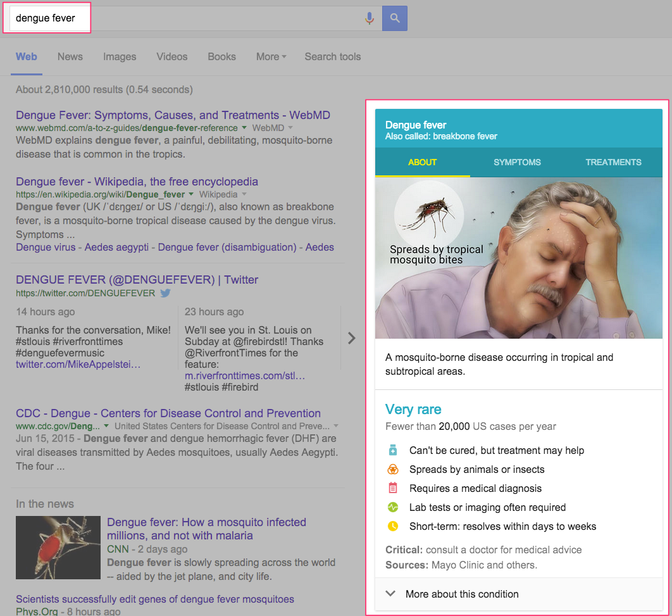Click the '14 hours ago' tweet timestamp
672x616 pixels.
click(x=46, y=311)
